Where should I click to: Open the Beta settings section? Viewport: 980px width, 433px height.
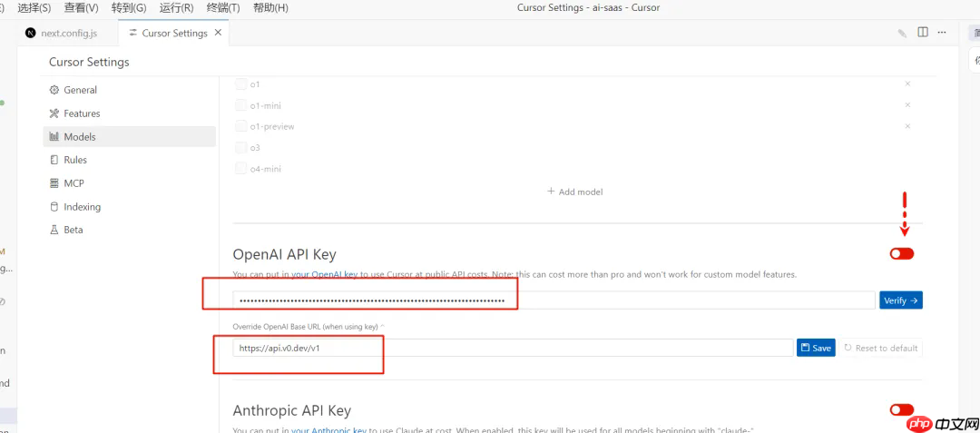pos(73,230)
